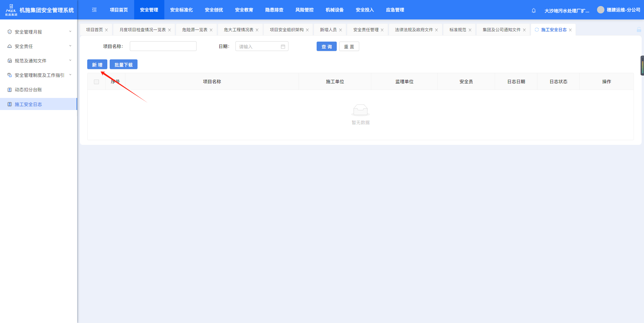Click the user avatar icon
This screenshot has height=323, width=644.
tap(600, 10)
